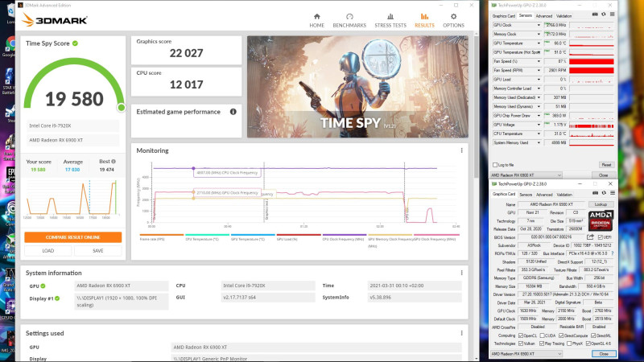Click the Close button in the Graphics Card window

tap(604, 354)
